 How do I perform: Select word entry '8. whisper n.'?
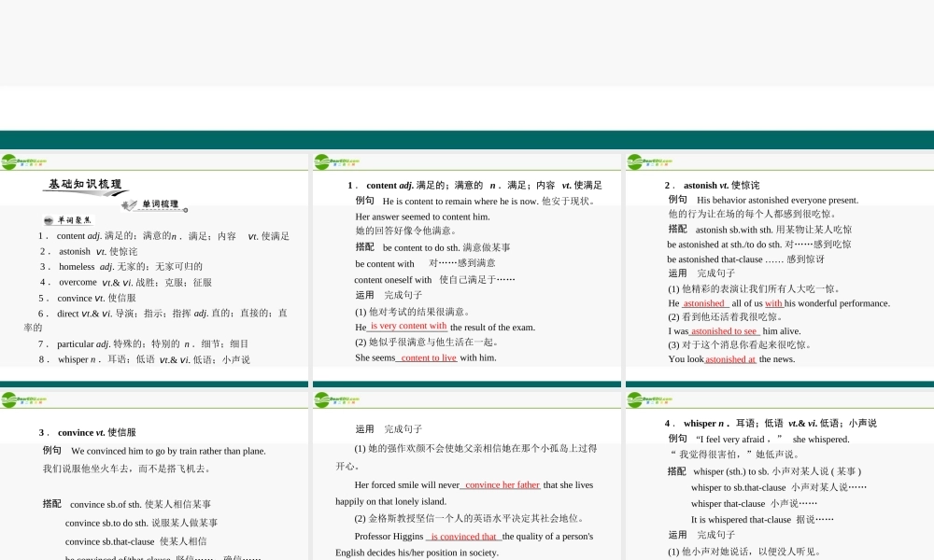(145, 359)
